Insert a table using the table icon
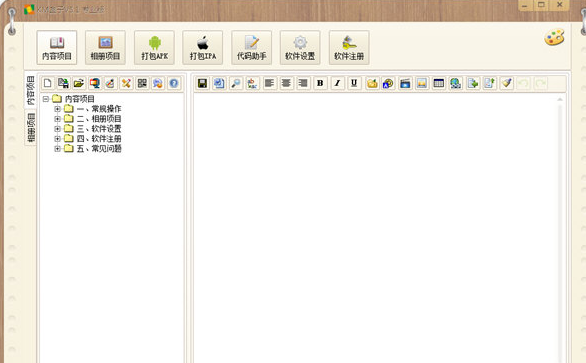 tap(439, 83)
